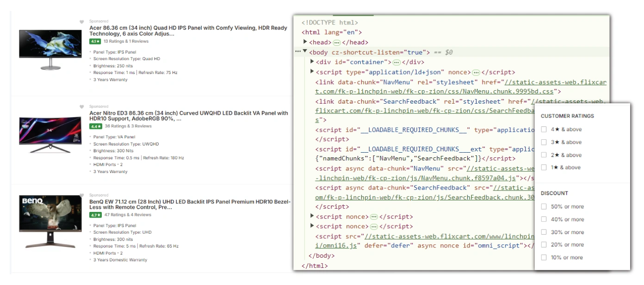This screenshot has width=644, height=285.
Task: Click the 4.1 star rating badge
Action: pyautogui.click(x=95, y=42)
